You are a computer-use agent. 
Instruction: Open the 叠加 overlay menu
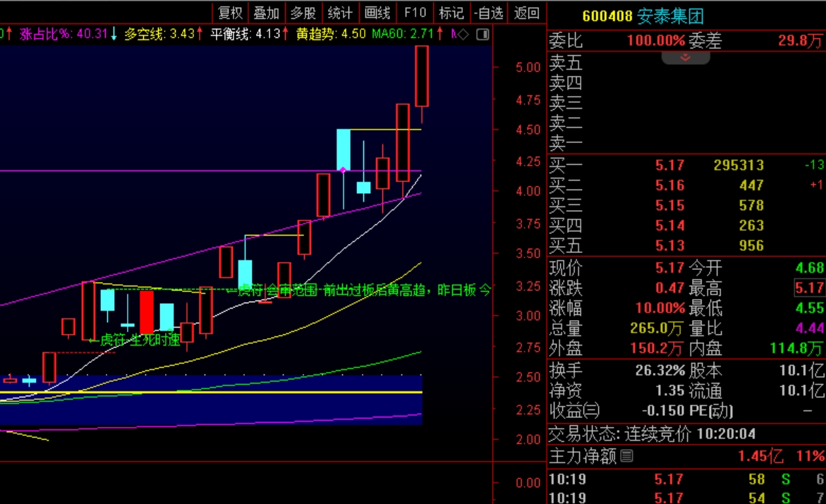(x=267, y=13)
